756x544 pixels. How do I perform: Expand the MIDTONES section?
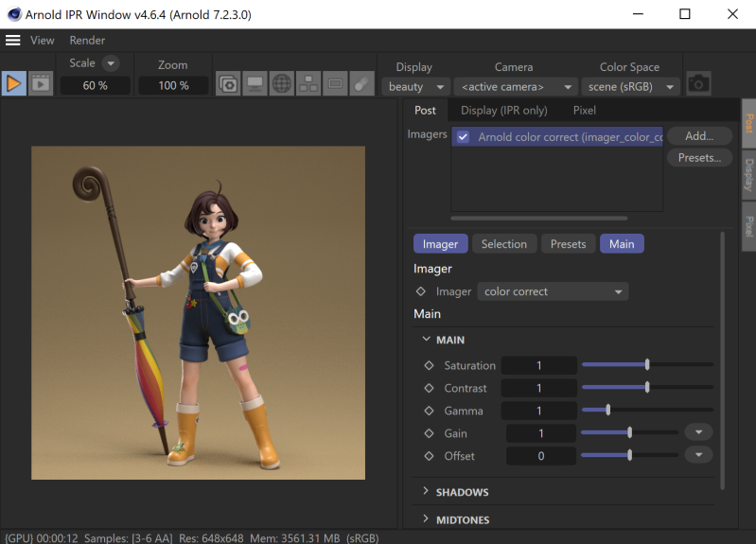425,518
